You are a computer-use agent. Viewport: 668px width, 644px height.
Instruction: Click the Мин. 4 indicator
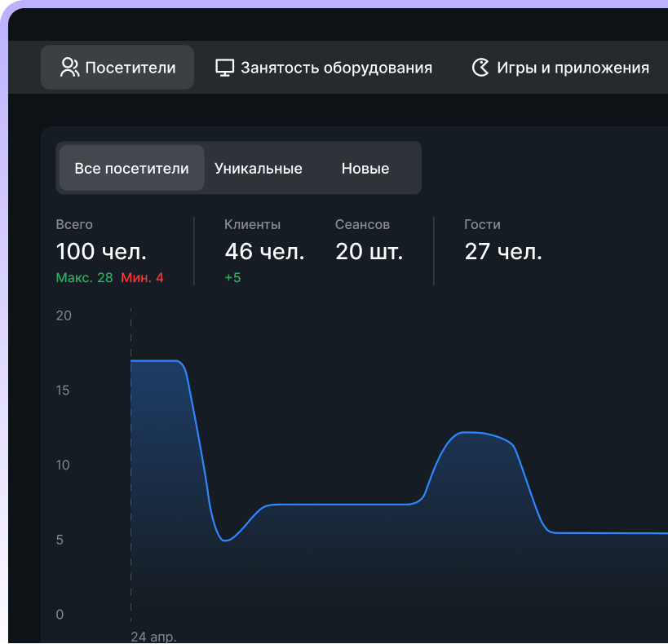coord(142,278)
